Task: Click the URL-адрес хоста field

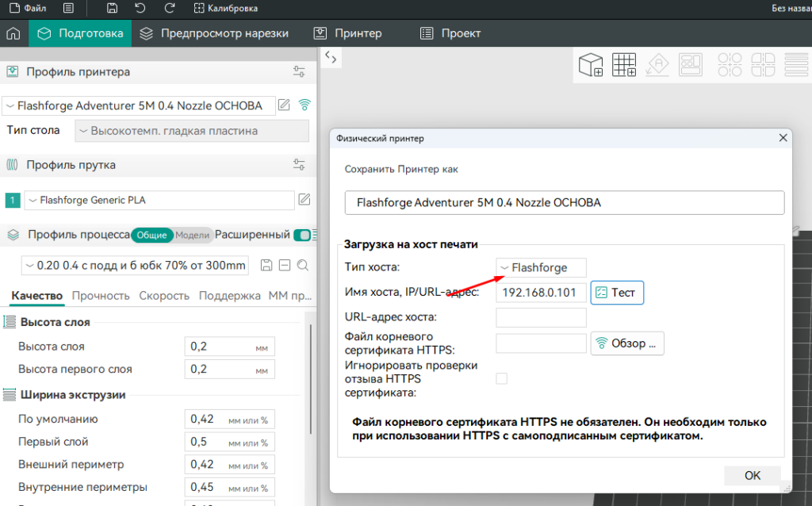Action: coord(541,317)
